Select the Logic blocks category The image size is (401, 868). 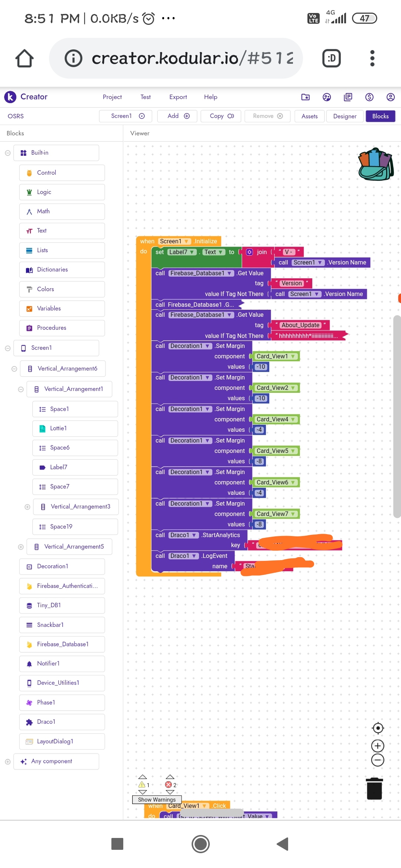pyautogui.click(x=62, y=192)
